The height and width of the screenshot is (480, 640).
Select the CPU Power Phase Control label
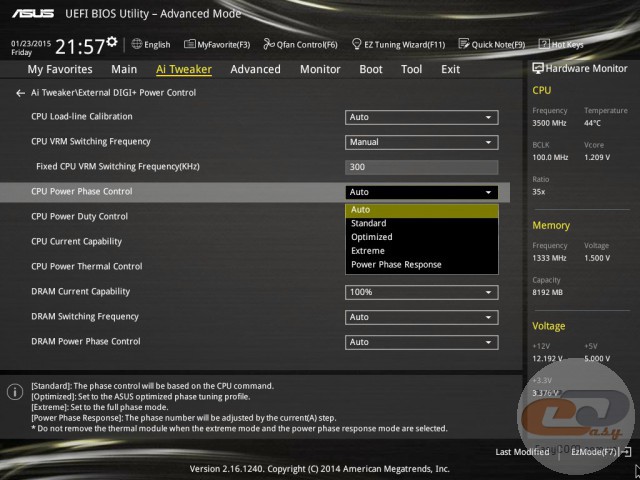[x=82, y=191]
